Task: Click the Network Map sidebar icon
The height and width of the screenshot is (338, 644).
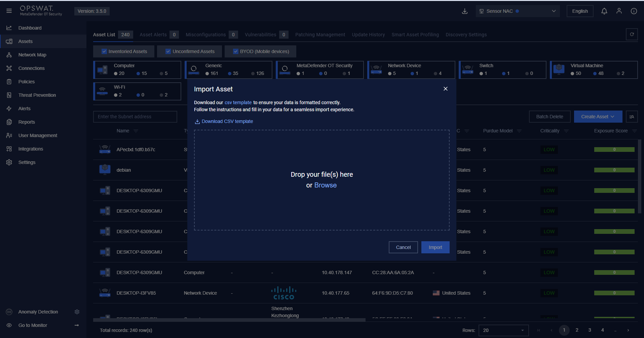Action: tap(9, 55)
